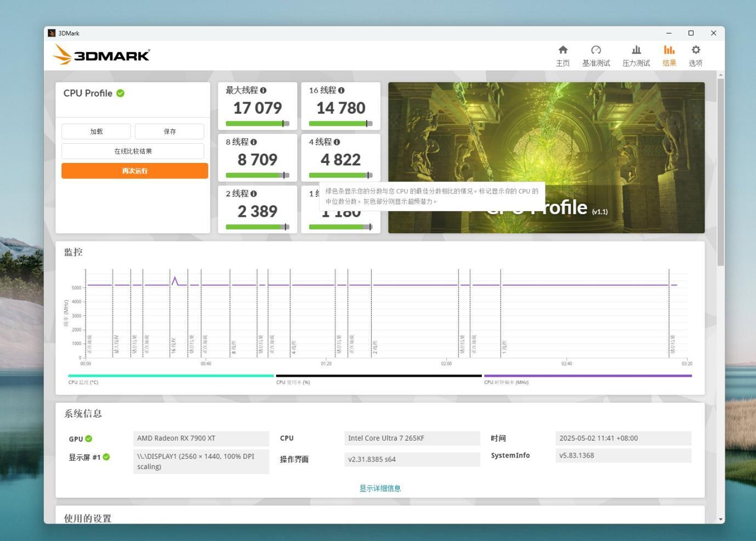This screenshot has width=756, height=541.
Task: Toggle the CPU 时钟频率 purple legend bar
Action: [588, 376]
